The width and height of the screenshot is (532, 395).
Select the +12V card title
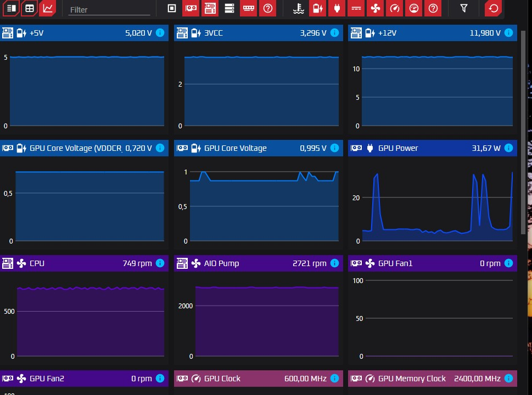(x=387, y=33)
